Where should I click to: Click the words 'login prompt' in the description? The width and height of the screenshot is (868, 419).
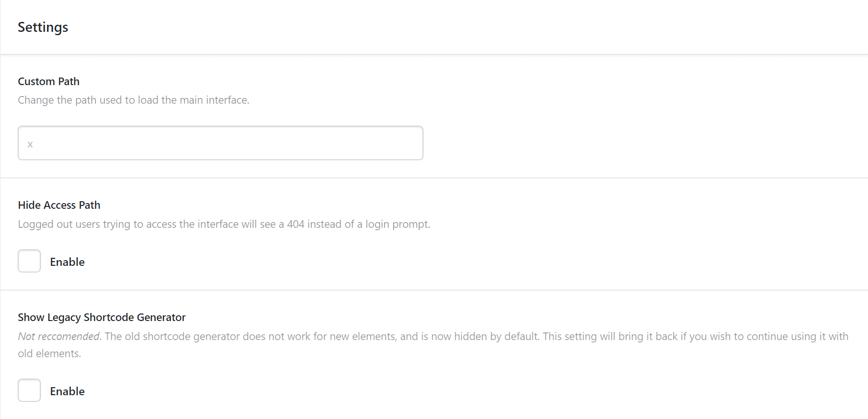click(397, 224)
